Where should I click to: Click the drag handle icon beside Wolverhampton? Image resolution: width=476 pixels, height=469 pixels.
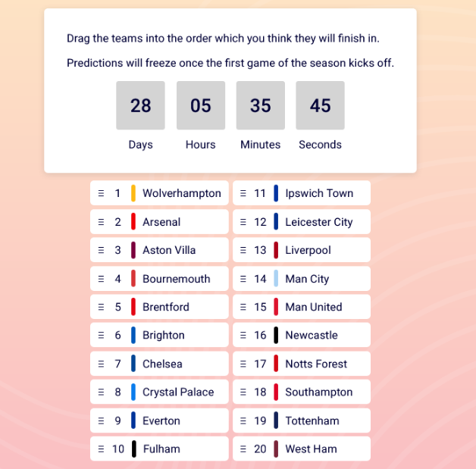click(x=101, y=193)
